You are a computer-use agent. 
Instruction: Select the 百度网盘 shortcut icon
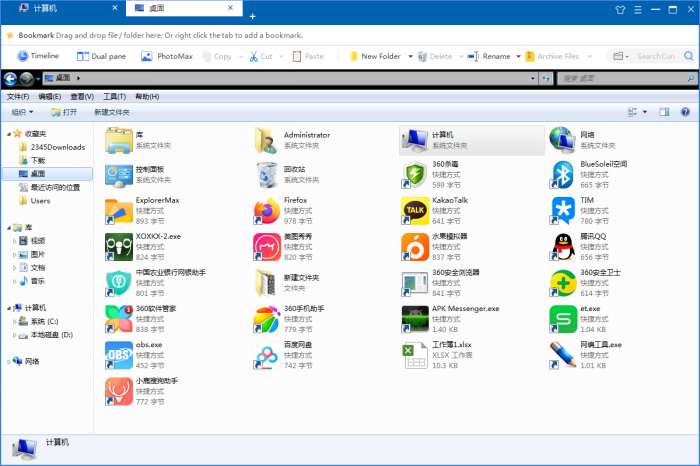(267, 355)
